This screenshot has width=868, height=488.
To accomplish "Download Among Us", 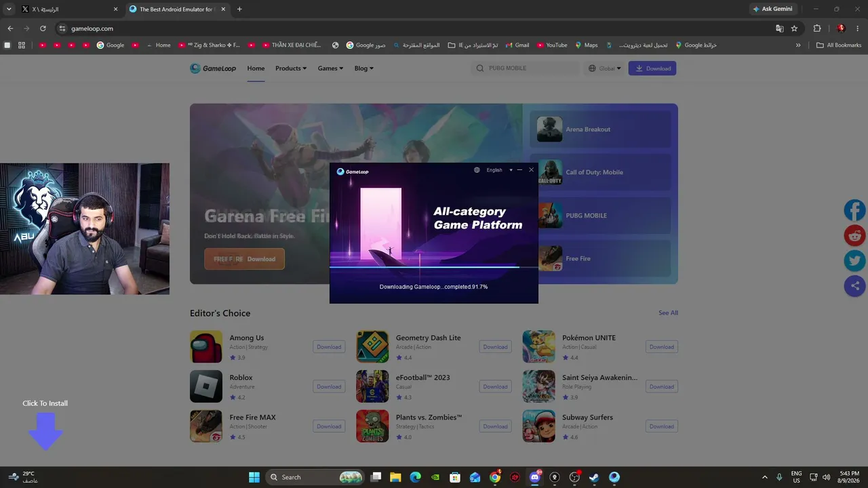I will pos(329,347).
